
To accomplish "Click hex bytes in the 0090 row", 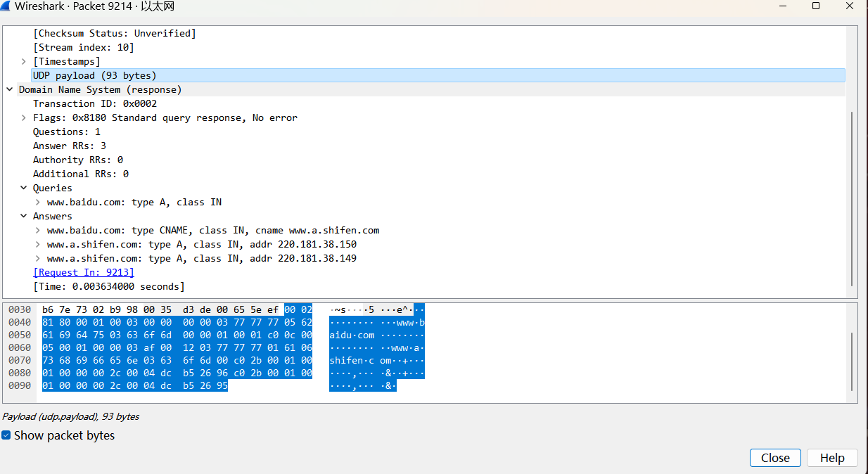I will (135, 385).
